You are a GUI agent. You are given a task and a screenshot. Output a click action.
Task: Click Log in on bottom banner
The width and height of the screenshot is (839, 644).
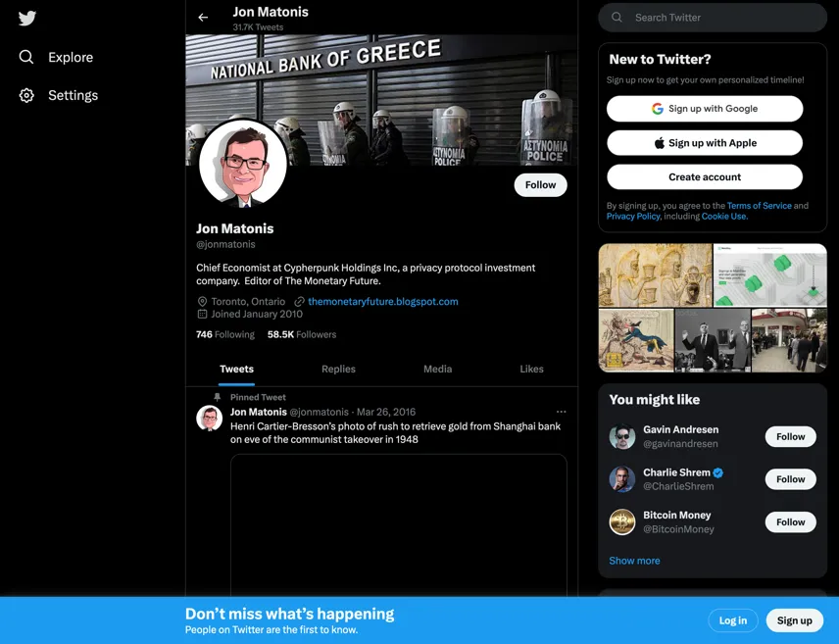coord(732,620)
